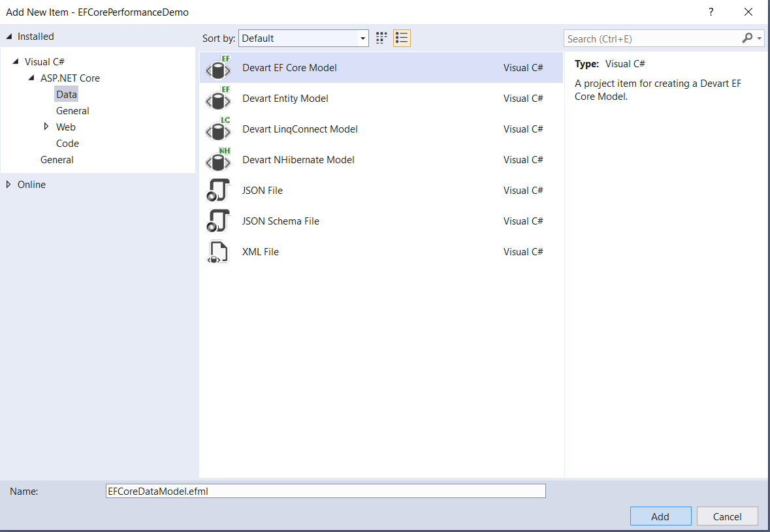Select General under Visual C#

pyautogui.click(x=57, y=160)
